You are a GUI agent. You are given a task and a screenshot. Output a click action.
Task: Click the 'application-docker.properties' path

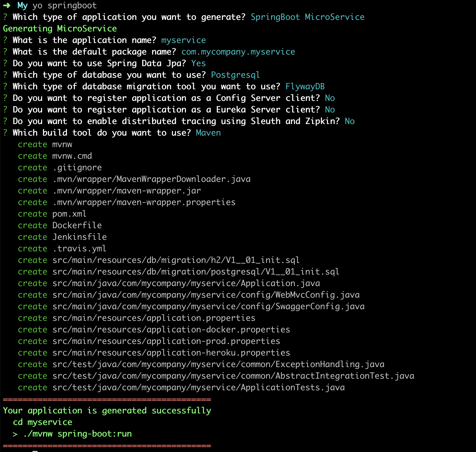coord(171,330)
